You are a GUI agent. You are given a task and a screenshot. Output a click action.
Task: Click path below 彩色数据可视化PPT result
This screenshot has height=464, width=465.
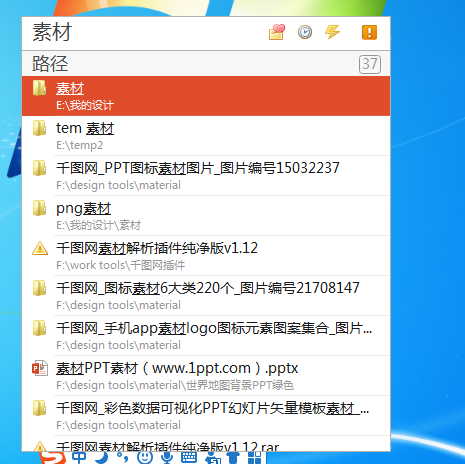118,425
